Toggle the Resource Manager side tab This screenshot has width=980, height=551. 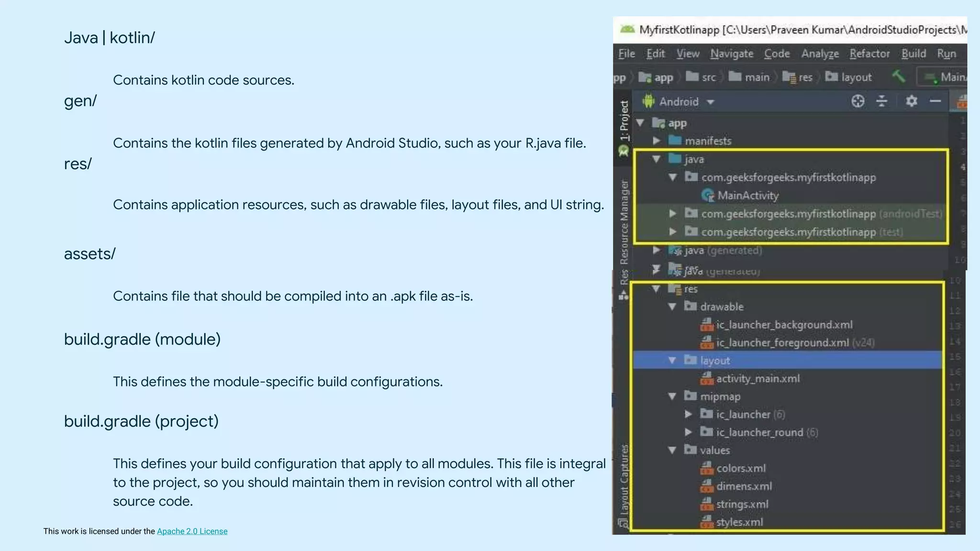[x=624, y=222]
